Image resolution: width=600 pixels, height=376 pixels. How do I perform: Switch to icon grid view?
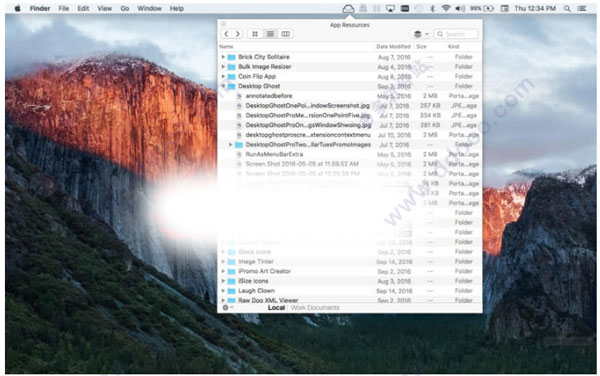click(255, 34)
